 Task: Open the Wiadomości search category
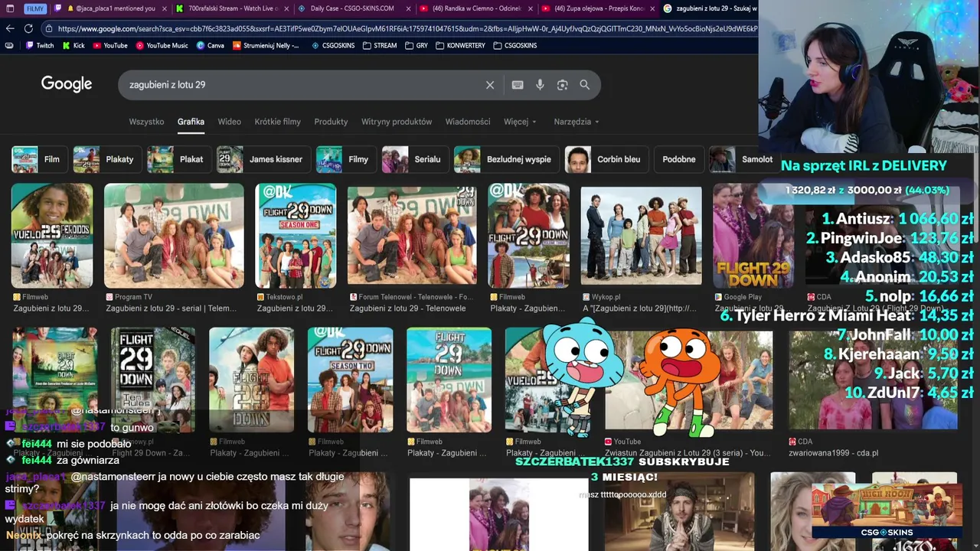[468, 122]
